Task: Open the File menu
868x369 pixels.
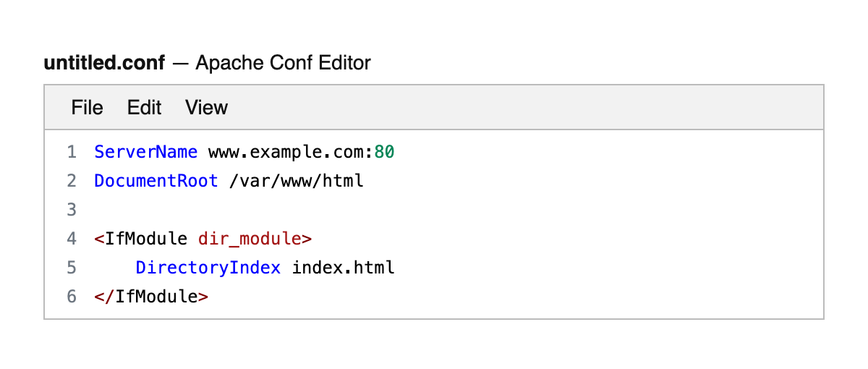Action: (87, 108)
